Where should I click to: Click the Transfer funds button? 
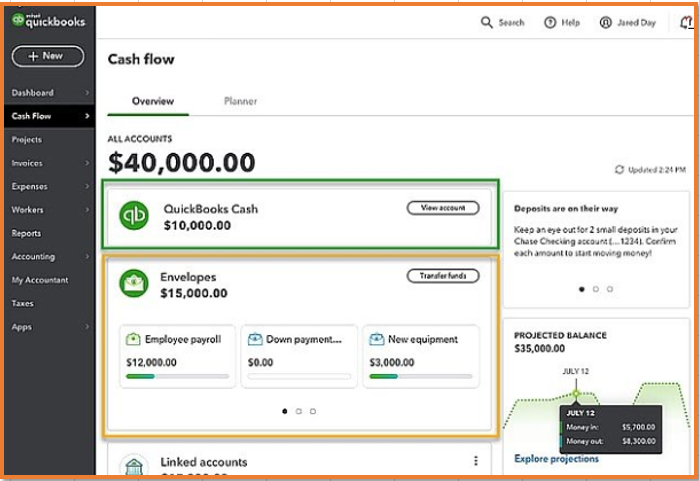[x=443, y=276]
